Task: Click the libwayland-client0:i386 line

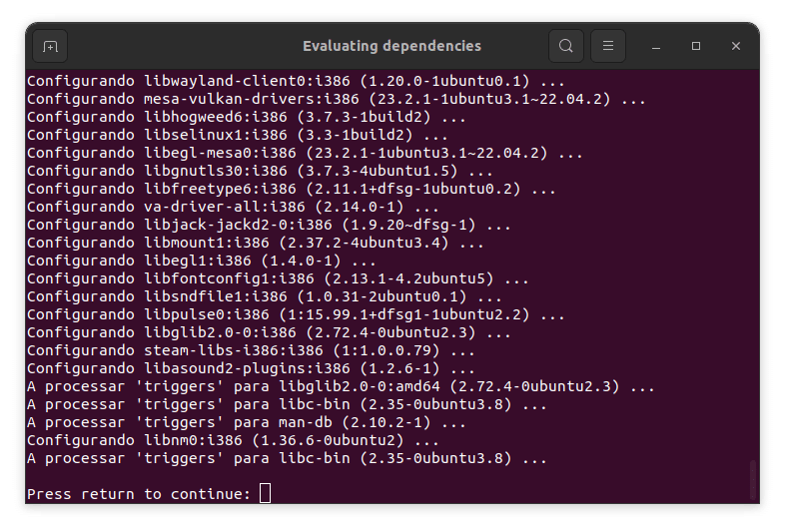Action: click(x=296, y=81)
